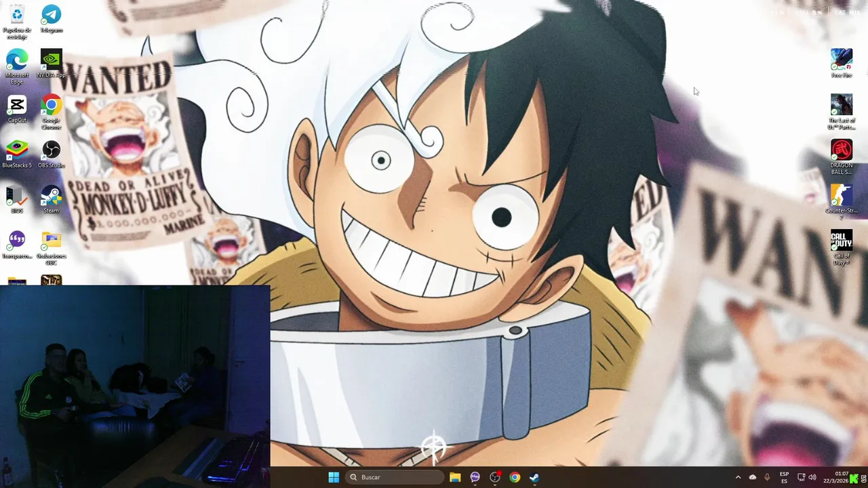Image resolution: width=868 pixels, height=488 pixels.
Task: Open File Explorer from the taskbar
Action: pos(455,477)
